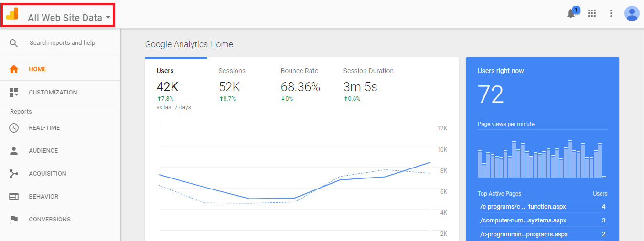Click the Conversions flag icon
Viewport: 644px width, 241px height.
click(x=14, y=220)
